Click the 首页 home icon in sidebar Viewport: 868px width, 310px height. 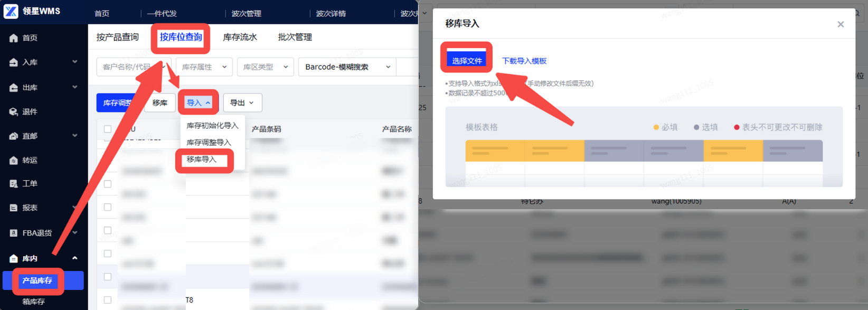coord(14,38)
